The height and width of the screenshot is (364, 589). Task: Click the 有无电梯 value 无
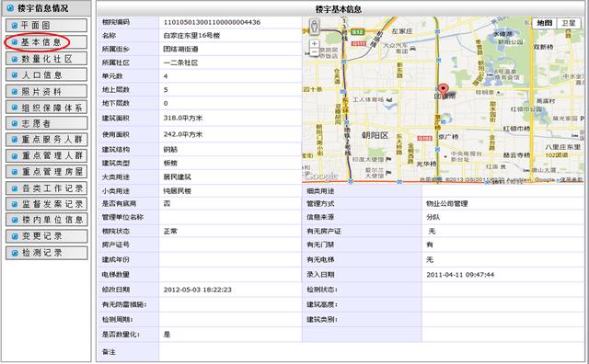(430, 260)
